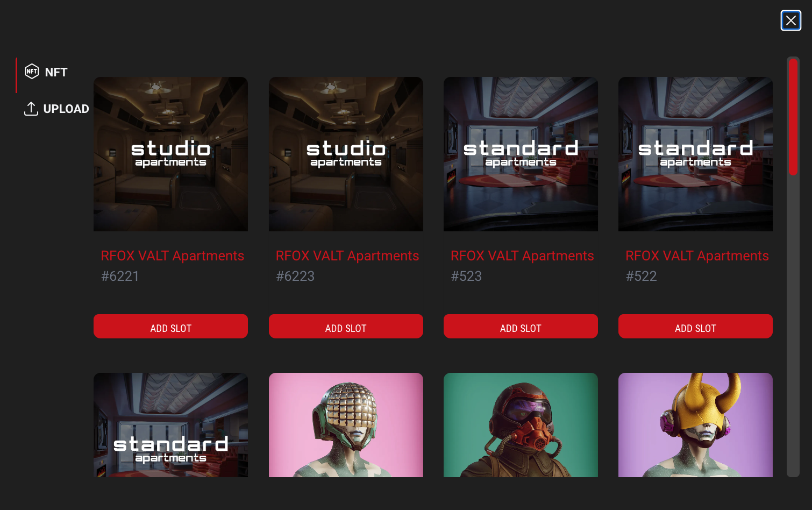Viewport: 812px width, 510px height.
Task: Close the dialog with the X button
Action: tap(791, 20)
